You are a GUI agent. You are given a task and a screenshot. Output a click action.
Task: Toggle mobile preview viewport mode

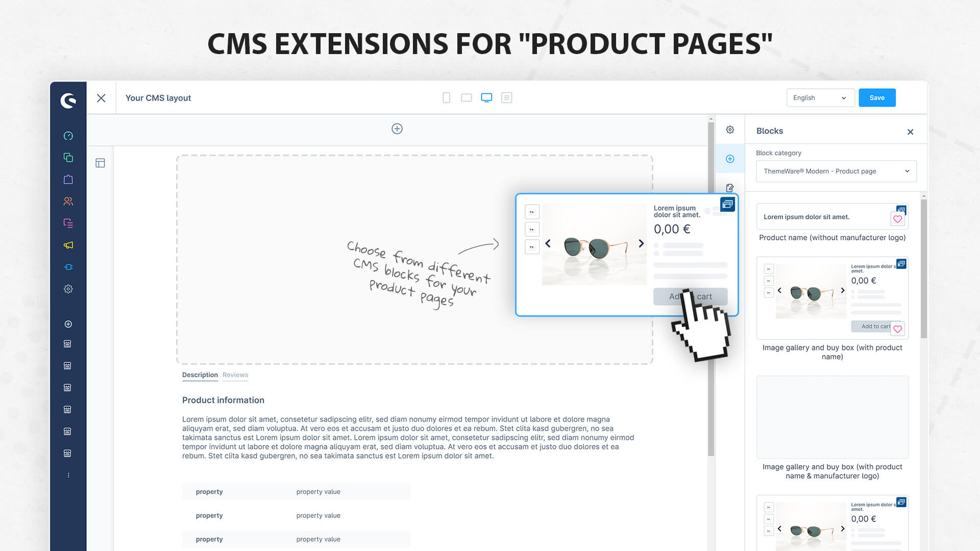pyautogui.click(x=446, y=97)
